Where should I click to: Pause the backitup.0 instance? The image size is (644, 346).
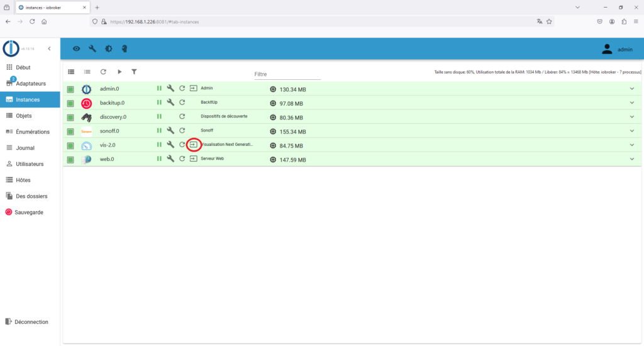tap(159, 103)
